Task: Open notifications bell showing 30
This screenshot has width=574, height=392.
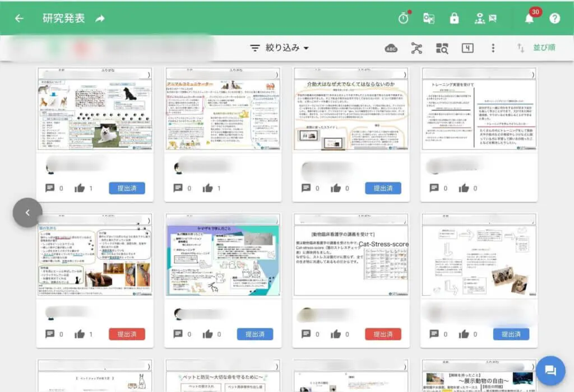Action: [x=529, y=18]
